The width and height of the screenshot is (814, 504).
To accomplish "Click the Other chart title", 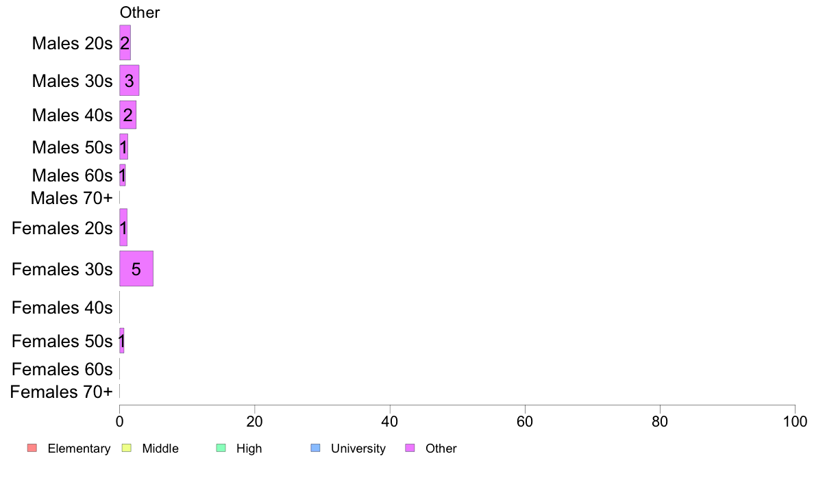I will (x=140, y=12).
